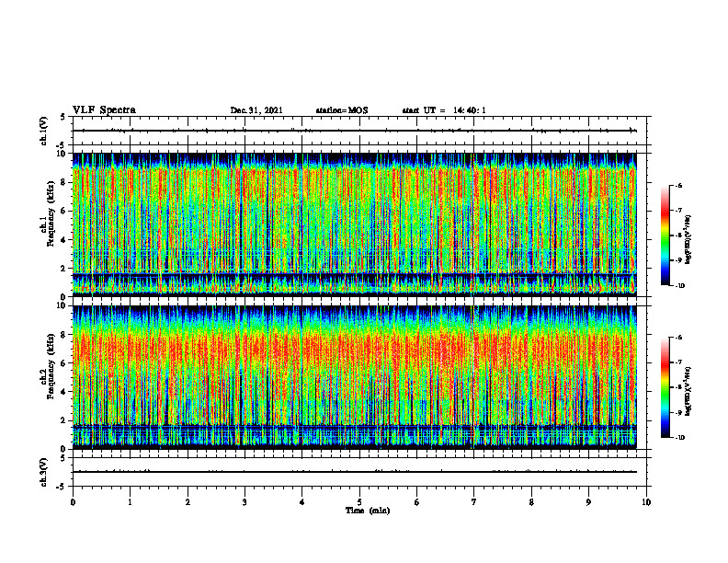Click the "2" kHz tick of ch.2 spectrogram
The image size is (728, 563).
(63, 420)
